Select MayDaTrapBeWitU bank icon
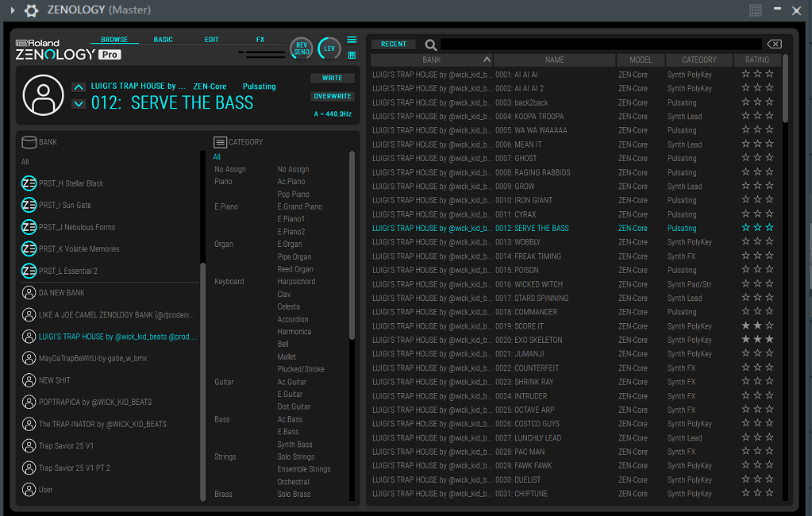The width and height of the screenshot is (812, 516). pos(29,358)
